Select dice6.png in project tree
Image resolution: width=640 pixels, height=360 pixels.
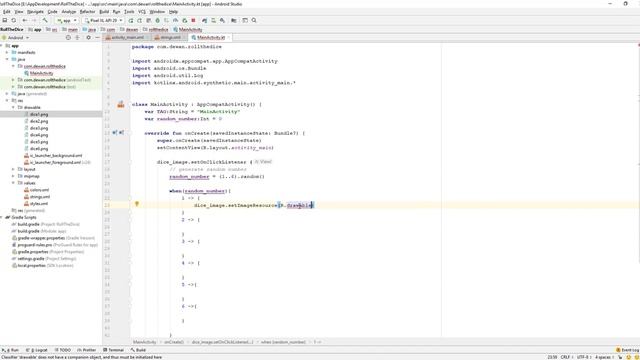39,149
